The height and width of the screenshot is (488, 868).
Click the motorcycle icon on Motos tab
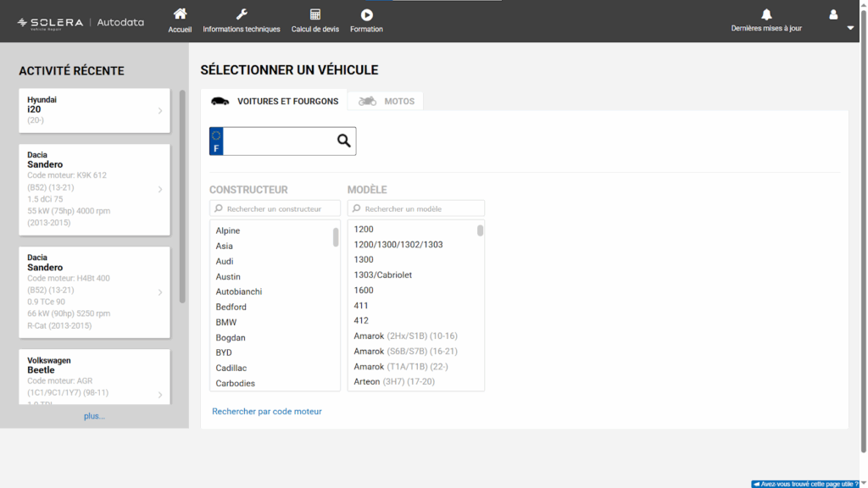[367, 102]
